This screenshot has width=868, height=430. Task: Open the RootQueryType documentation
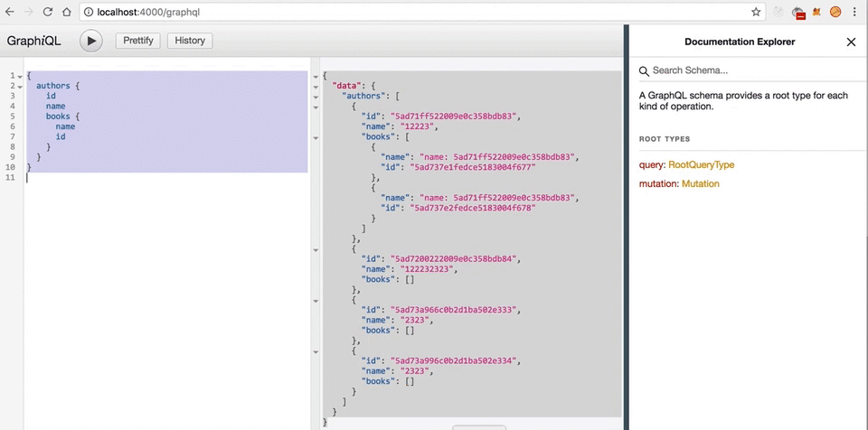(702, 165)
